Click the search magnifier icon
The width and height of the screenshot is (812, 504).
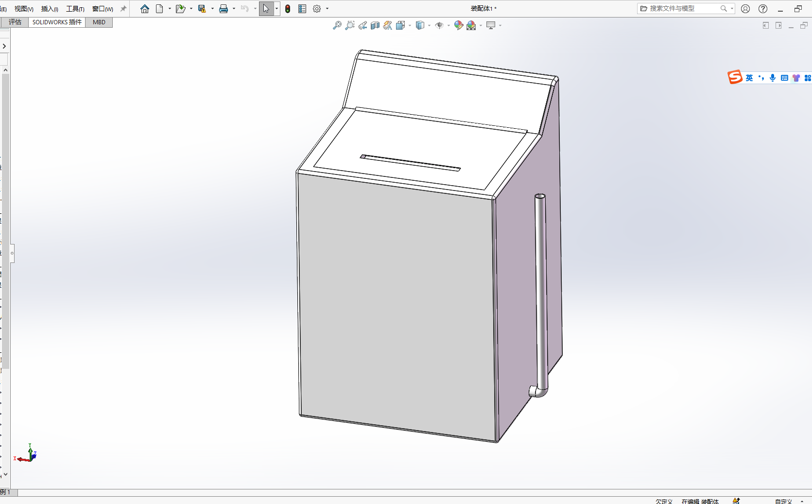724,8
